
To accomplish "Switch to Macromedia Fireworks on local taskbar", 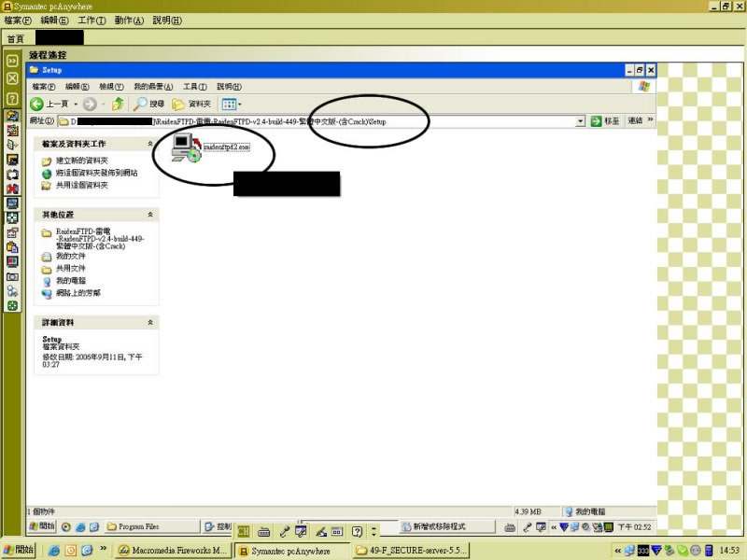I will [x=174, y=551].
